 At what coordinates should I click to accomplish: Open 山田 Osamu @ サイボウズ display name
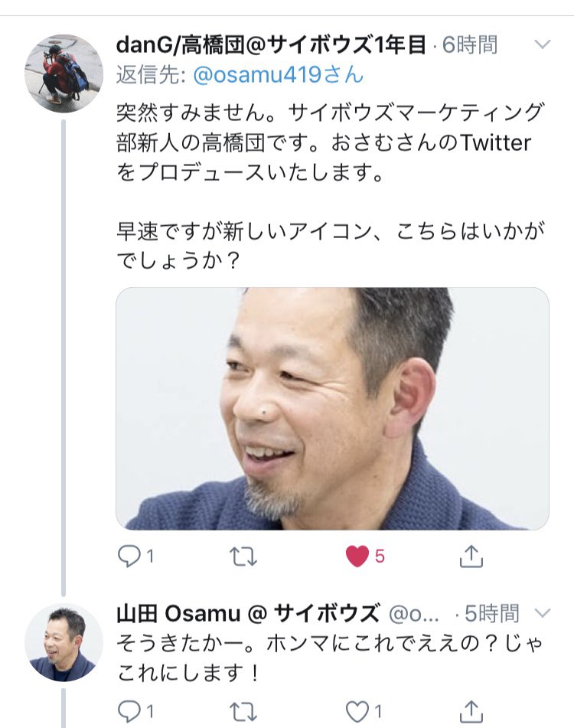(248, 613)
